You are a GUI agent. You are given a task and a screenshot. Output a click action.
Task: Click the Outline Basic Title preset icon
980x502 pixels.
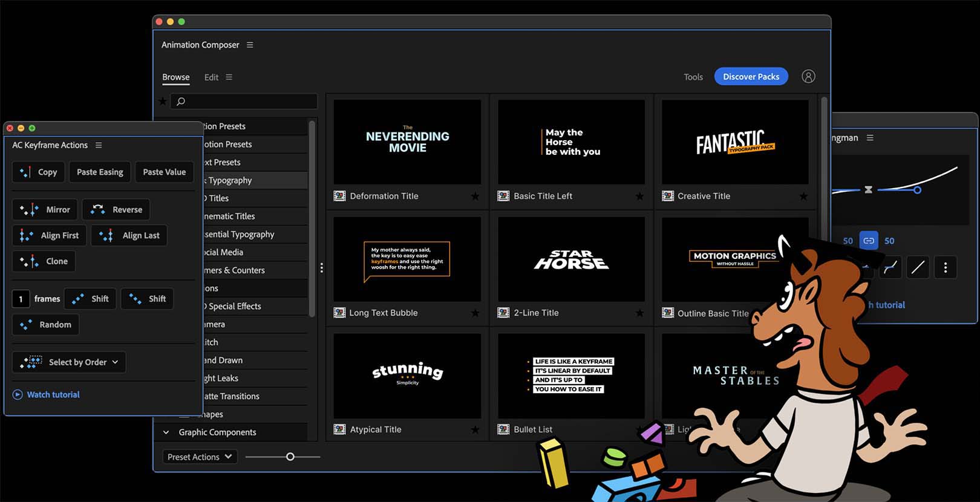(668, 313)
